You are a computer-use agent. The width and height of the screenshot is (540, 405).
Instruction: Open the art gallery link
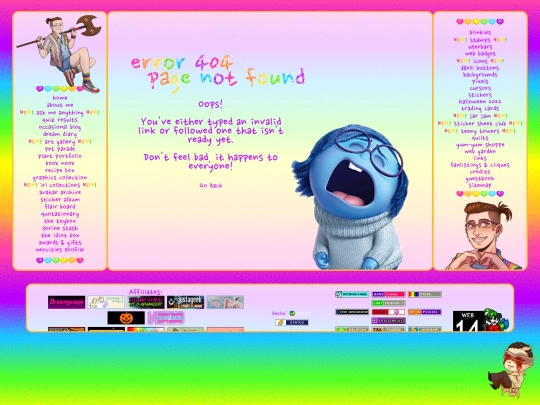tap(60, 142)
